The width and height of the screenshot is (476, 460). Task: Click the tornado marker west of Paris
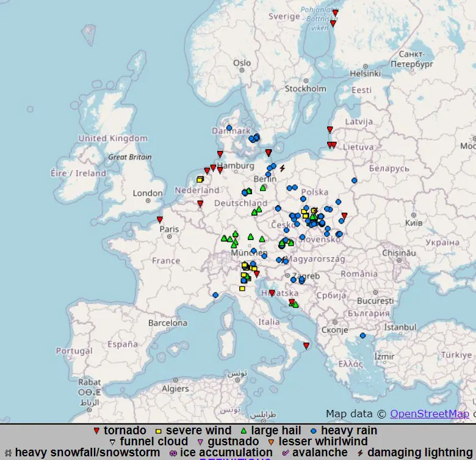160,219
